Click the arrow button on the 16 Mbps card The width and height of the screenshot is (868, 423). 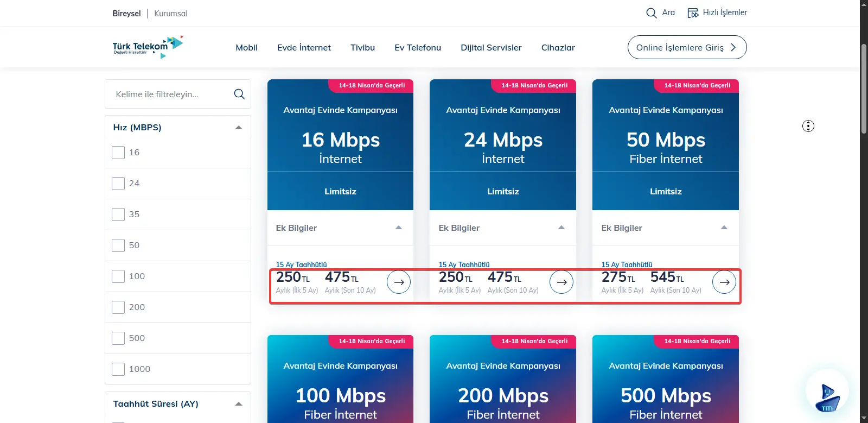[x=399, y=282]
